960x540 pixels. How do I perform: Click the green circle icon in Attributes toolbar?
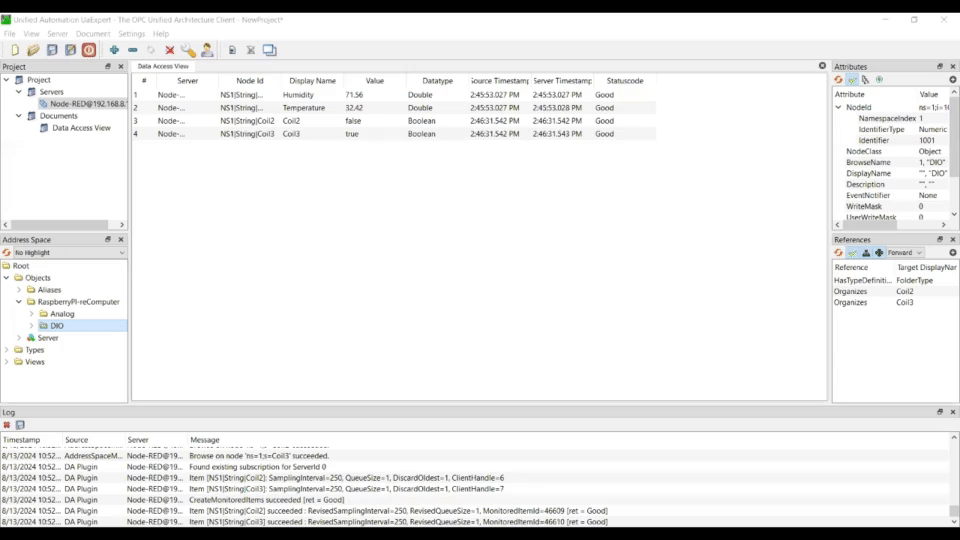click(x=879, y=80)
